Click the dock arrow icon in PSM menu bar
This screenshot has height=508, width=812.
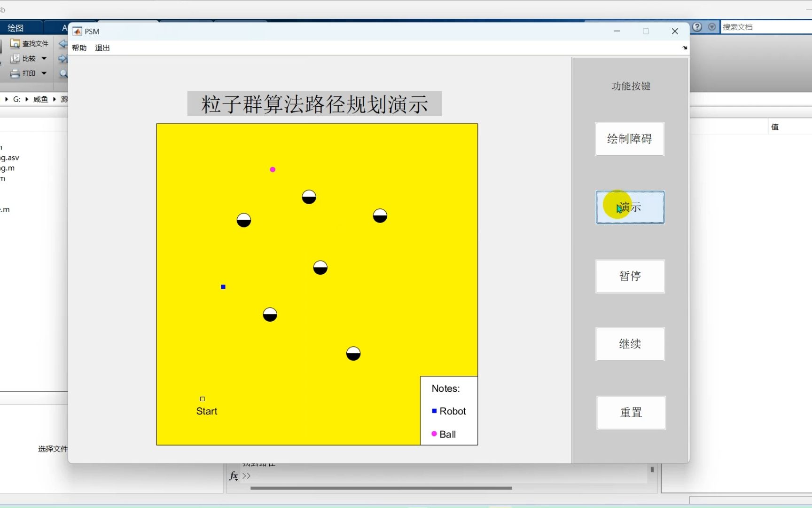(685, 48)
